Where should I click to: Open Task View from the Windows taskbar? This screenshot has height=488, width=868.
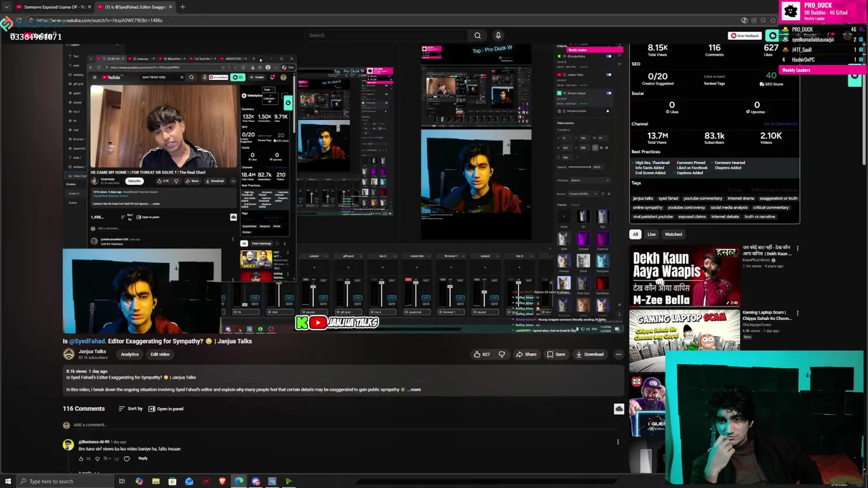click(x=122, y=481)
